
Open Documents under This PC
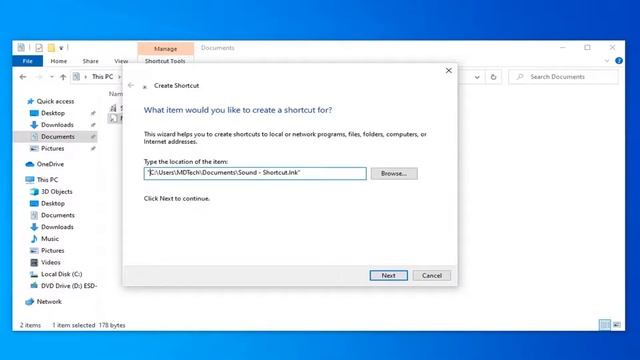pos(58,215)
